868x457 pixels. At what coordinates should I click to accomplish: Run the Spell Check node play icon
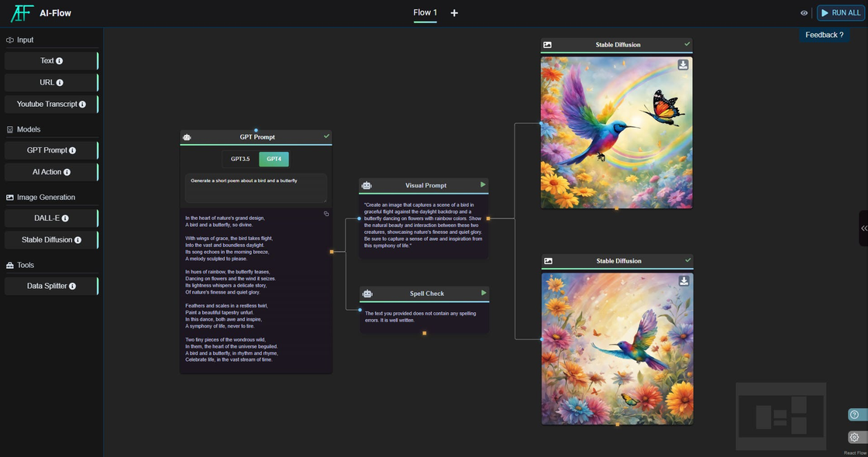[483, 293]
